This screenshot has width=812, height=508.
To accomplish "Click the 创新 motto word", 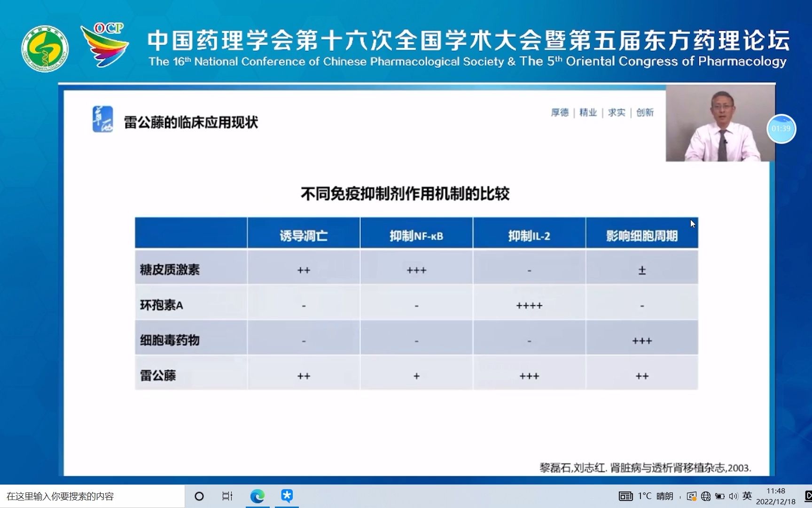I will [645, 112].
